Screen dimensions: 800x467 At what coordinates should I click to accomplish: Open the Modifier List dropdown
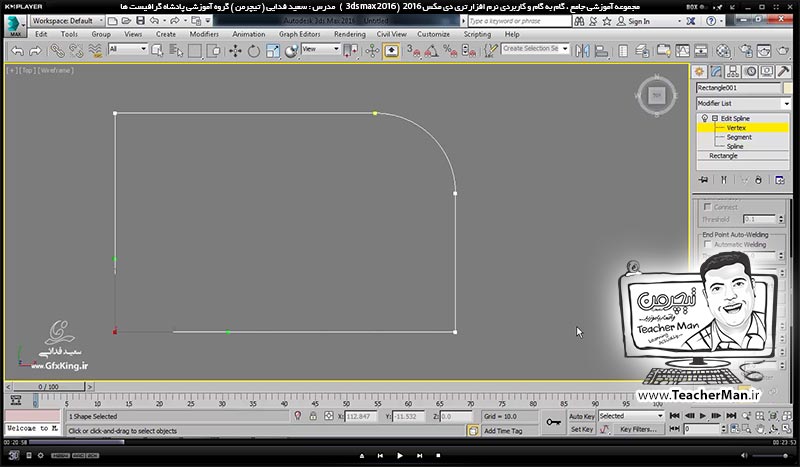point(743,104)
